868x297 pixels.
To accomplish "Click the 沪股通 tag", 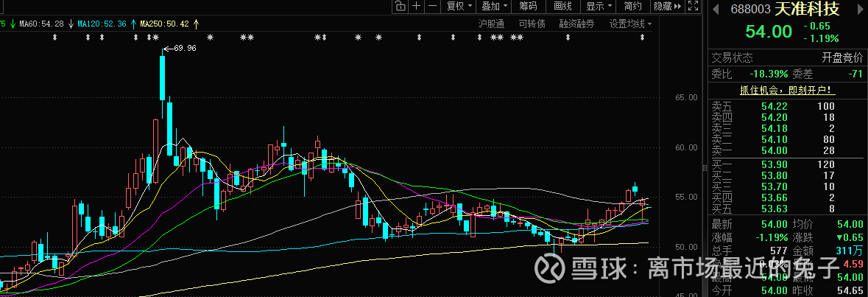I will pyautogui.click(x=492, y=24).
